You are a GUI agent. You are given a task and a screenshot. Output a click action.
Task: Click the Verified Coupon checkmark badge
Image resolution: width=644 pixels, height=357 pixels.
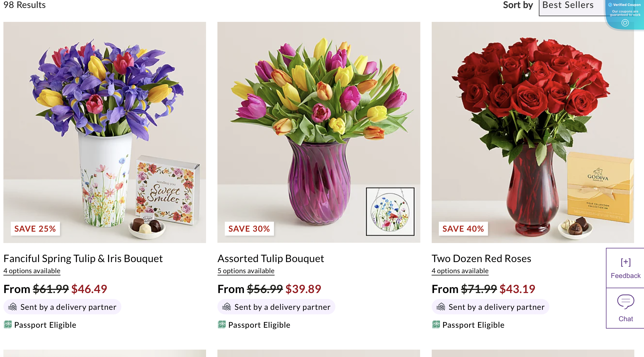610,5
